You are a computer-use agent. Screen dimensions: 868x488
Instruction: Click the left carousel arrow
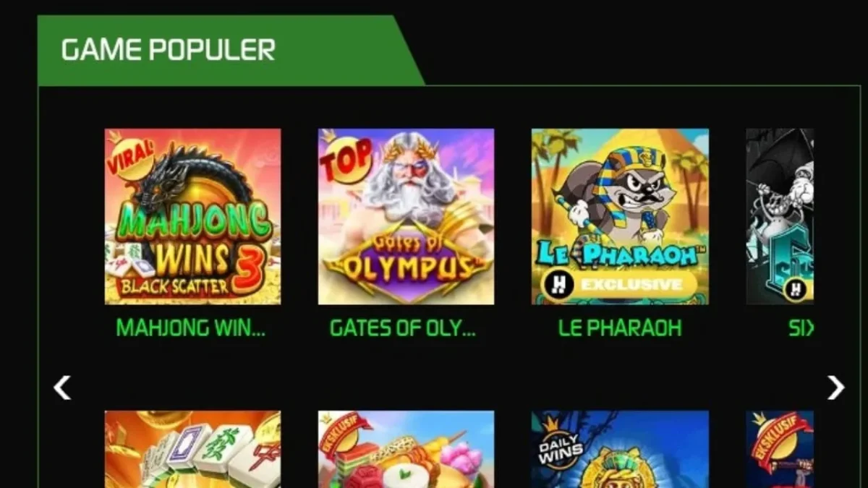point(62,388)
